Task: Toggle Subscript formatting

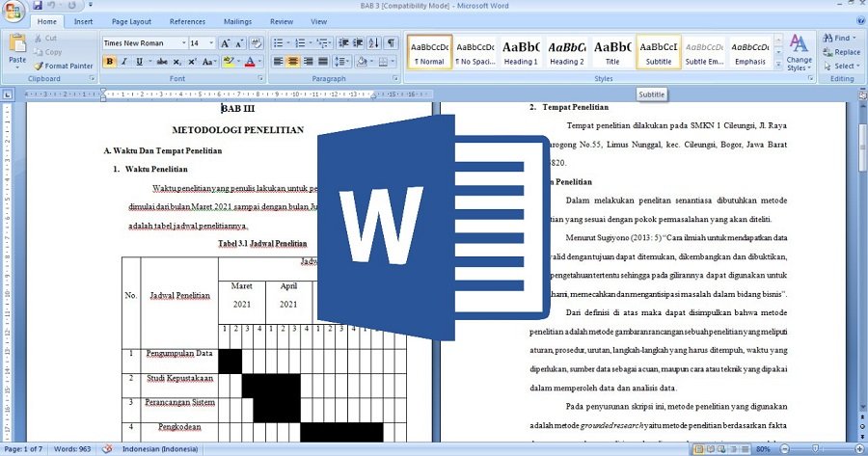Action: click(x=176, y=62)
